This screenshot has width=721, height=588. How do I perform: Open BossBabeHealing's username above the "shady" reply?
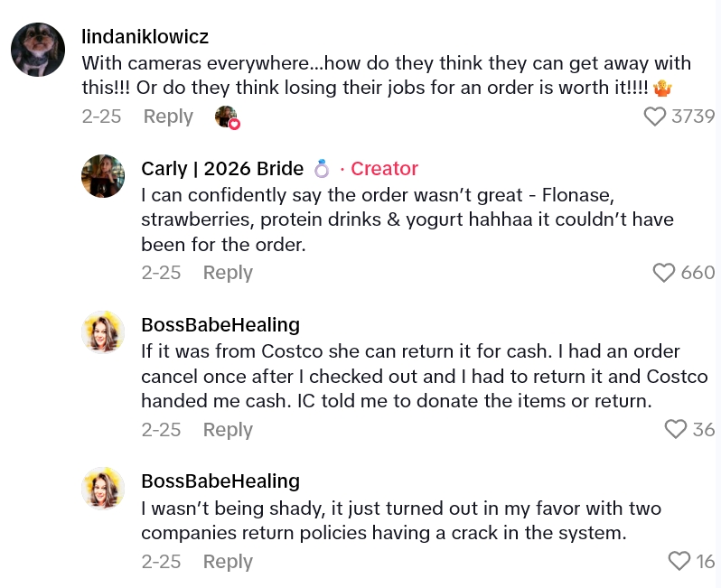tap(220, 481)
